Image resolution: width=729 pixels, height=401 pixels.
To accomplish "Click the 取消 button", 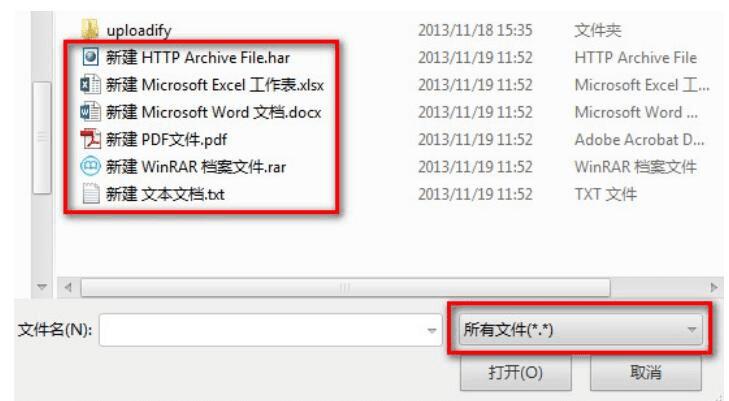I will (x=645, y=373).
